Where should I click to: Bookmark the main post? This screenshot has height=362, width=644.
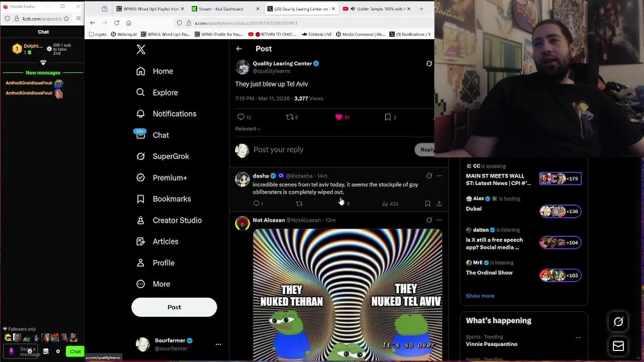390,117
